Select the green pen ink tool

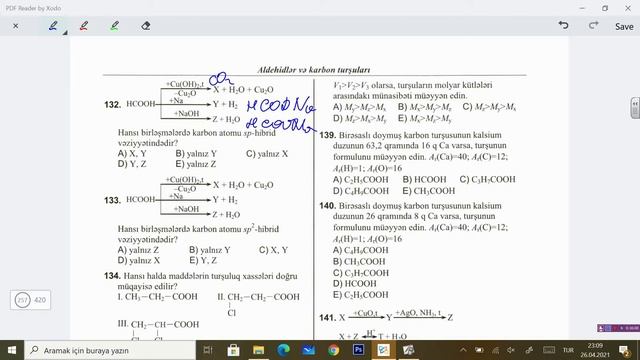(x=115, y=26)
